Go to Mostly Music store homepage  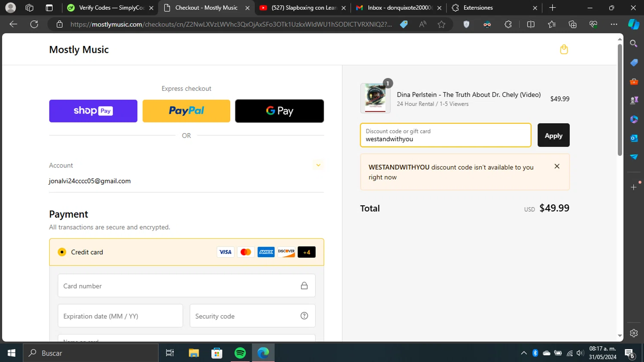pyautogui.click(x=79, y=50)
